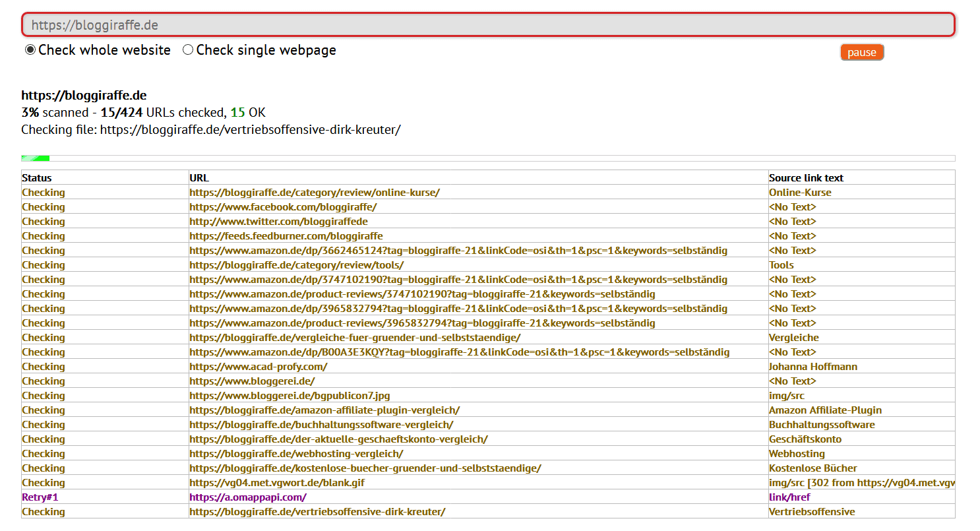980x531 pixels.
Task: Click the URL column header
Action: click(199, 178)
